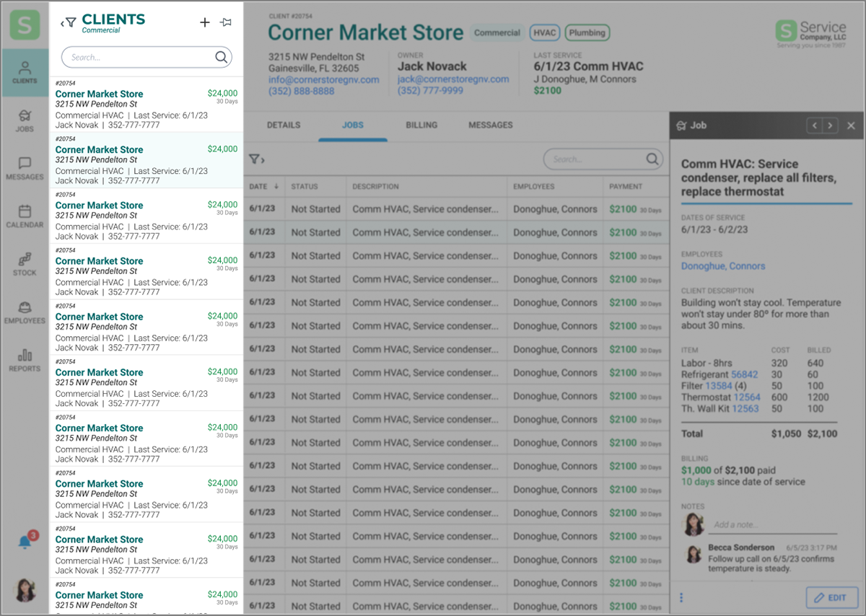Open the Stock inventory icon
866x616 pixels.
point(25,264)
